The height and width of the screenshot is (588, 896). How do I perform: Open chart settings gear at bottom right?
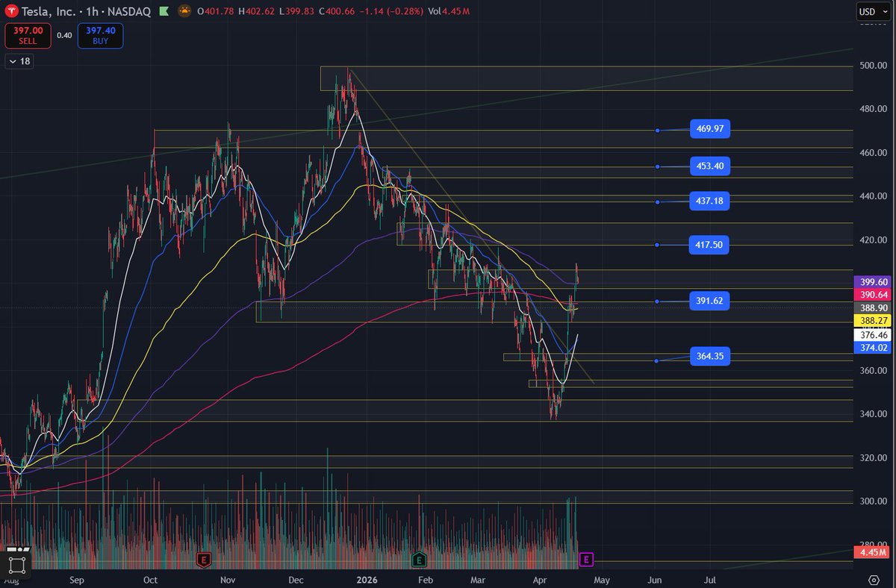coord(874,579)
